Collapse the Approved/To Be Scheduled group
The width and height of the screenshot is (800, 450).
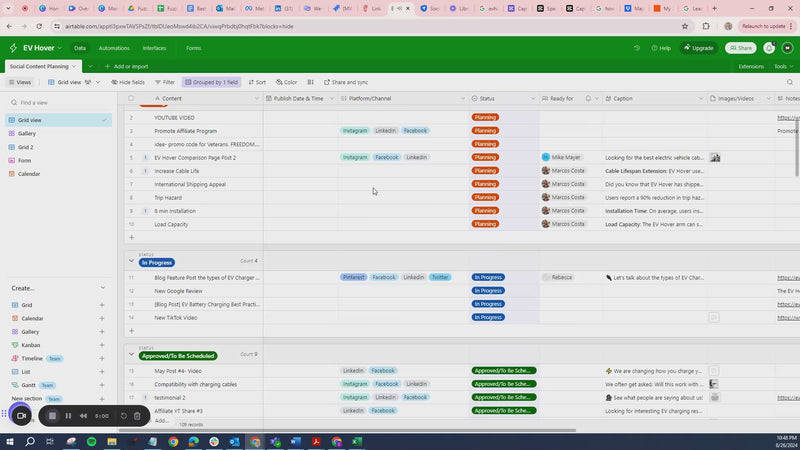(x=131, y=355)
